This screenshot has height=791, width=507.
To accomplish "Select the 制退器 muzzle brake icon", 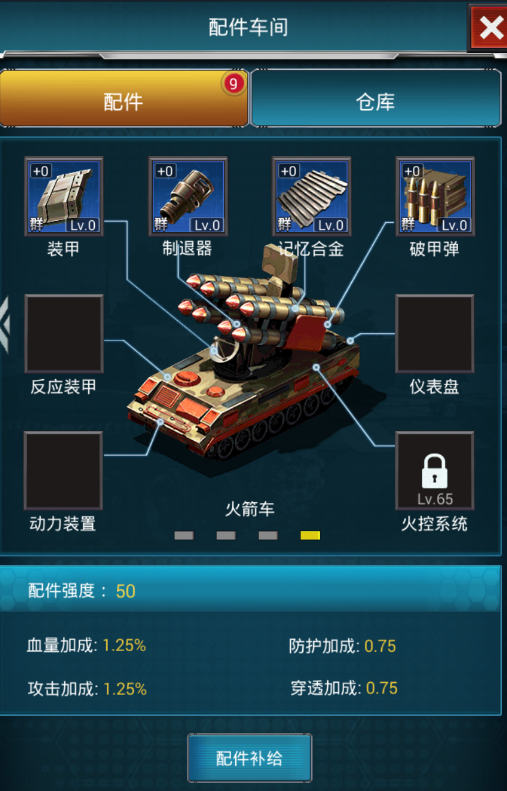I will pos(188,196).
